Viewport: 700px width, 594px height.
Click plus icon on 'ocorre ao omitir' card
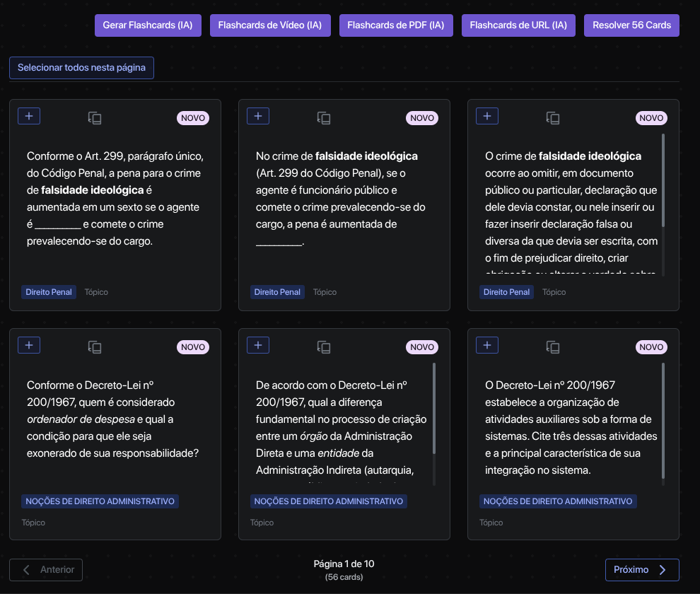pyautogui.click(x=487, y=116)
